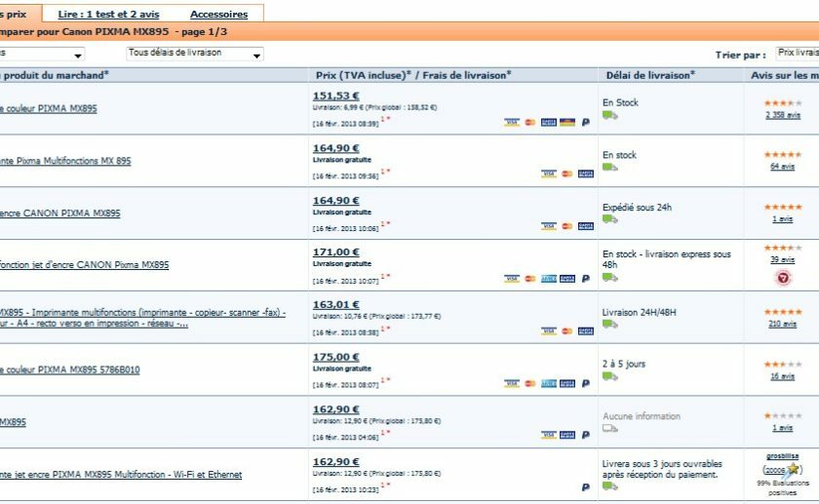Open the 151,53 € price link
This screenshot has width=819, height=504.
click(x=335, y=96)
